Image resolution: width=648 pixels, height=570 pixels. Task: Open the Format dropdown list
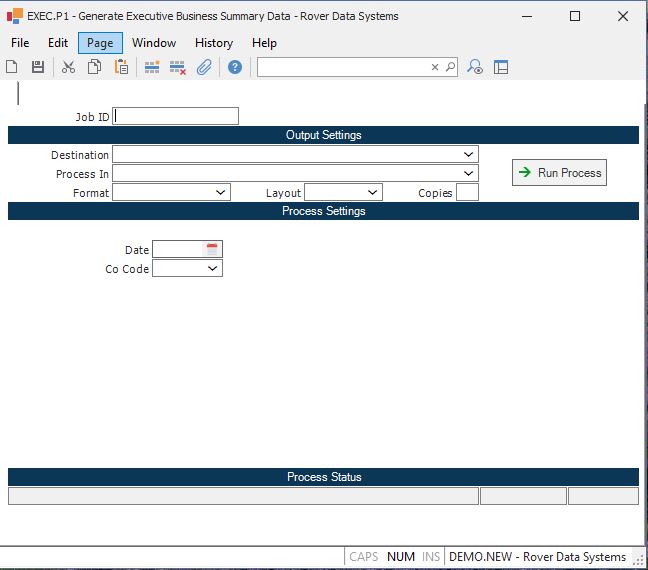(x=221, y=192)
